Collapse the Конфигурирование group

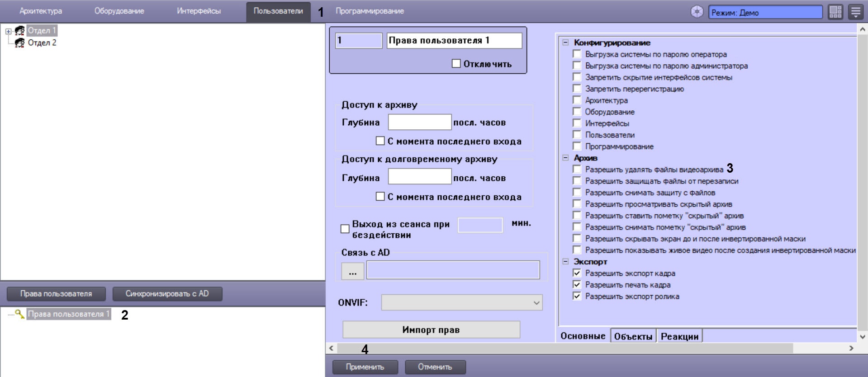tap(565, 42)
